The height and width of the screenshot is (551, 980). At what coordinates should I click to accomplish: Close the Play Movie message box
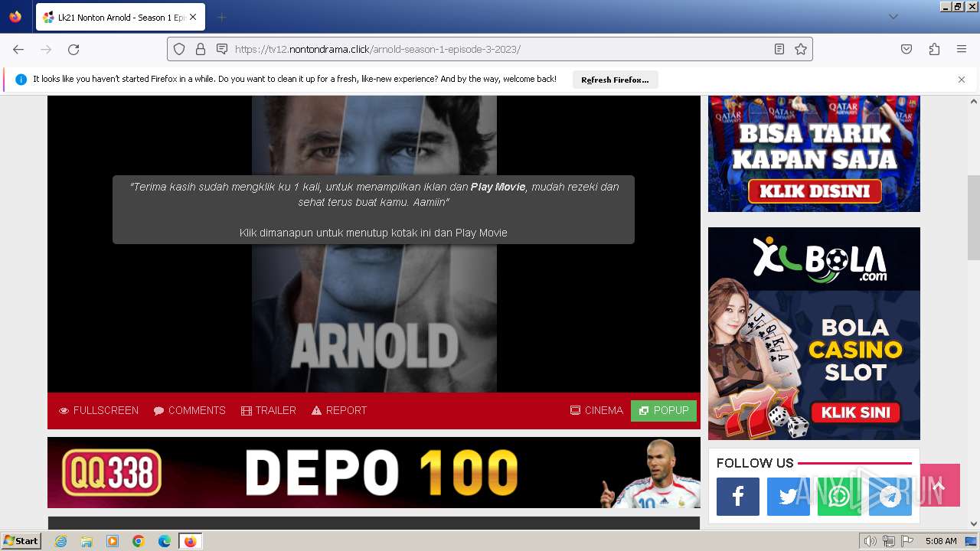click(374, 210)
